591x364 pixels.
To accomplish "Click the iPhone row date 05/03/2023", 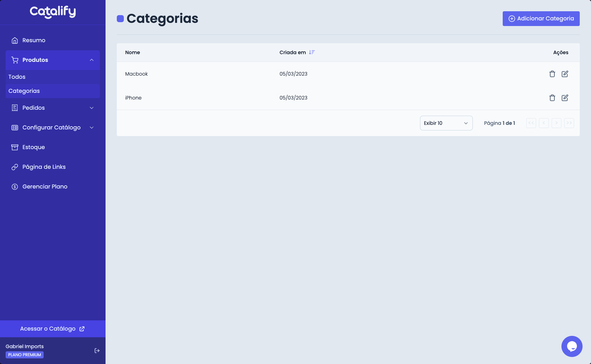I will pyautogui.click(x=293, y=98).
